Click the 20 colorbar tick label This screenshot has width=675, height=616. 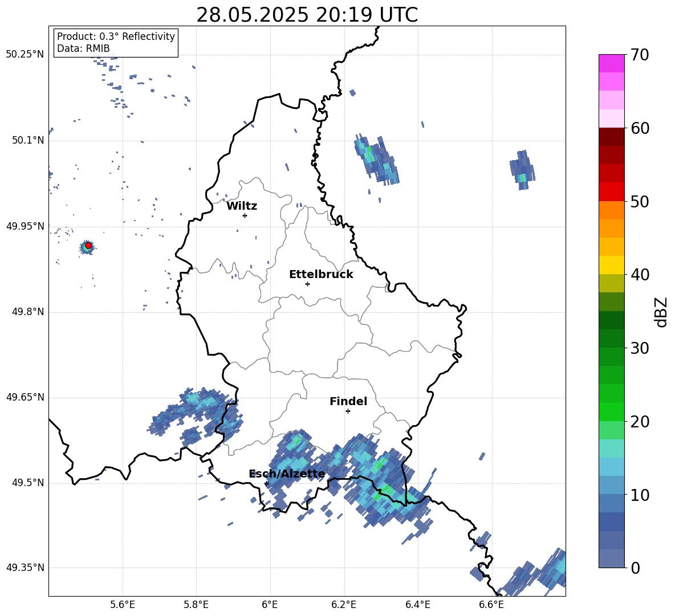click(640, 422)
